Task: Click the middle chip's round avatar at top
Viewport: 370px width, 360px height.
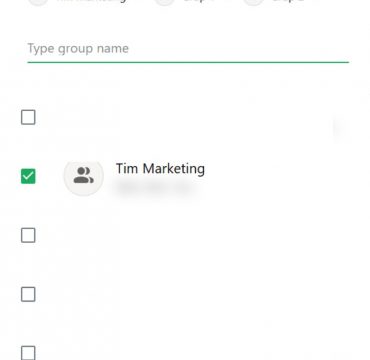Action: 165,2
